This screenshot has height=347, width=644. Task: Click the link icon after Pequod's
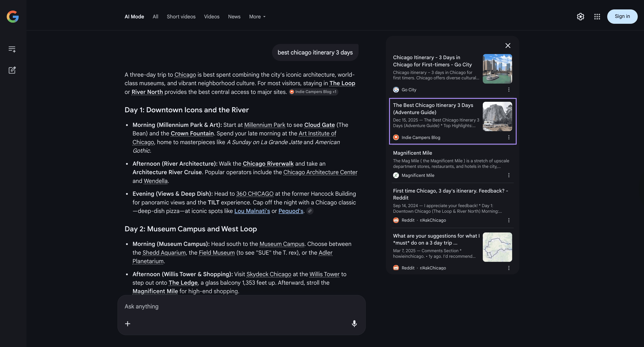[310, 211]
